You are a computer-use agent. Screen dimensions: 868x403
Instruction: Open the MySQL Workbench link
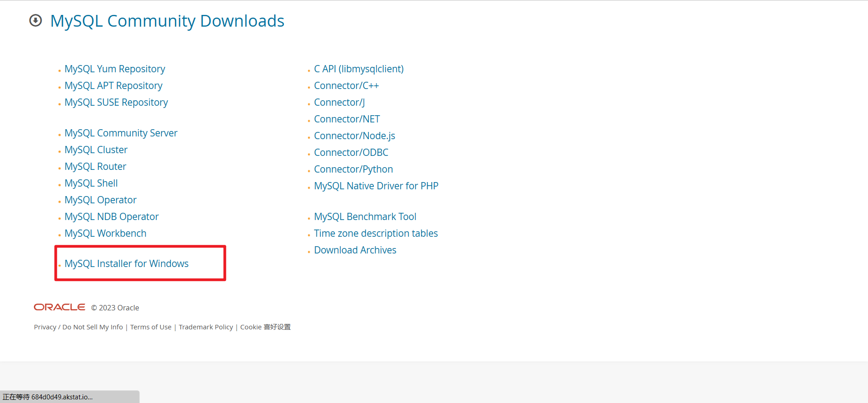point(105,234)
